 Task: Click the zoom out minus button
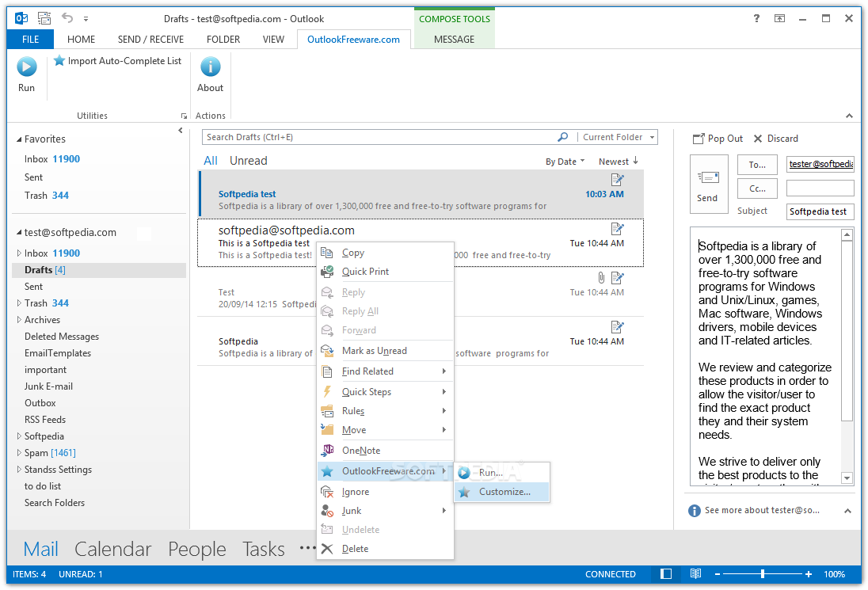(x=718, y=574)
